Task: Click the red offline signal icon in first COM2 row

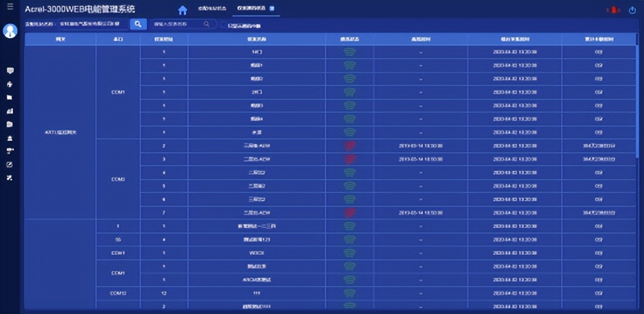Action: 349,146
